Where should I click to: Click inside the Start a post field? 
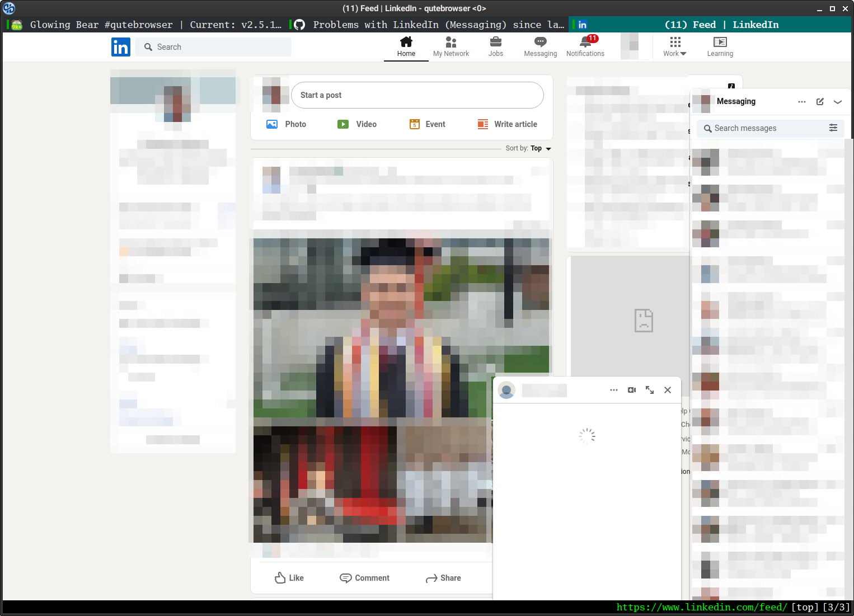tap(417, 95)
